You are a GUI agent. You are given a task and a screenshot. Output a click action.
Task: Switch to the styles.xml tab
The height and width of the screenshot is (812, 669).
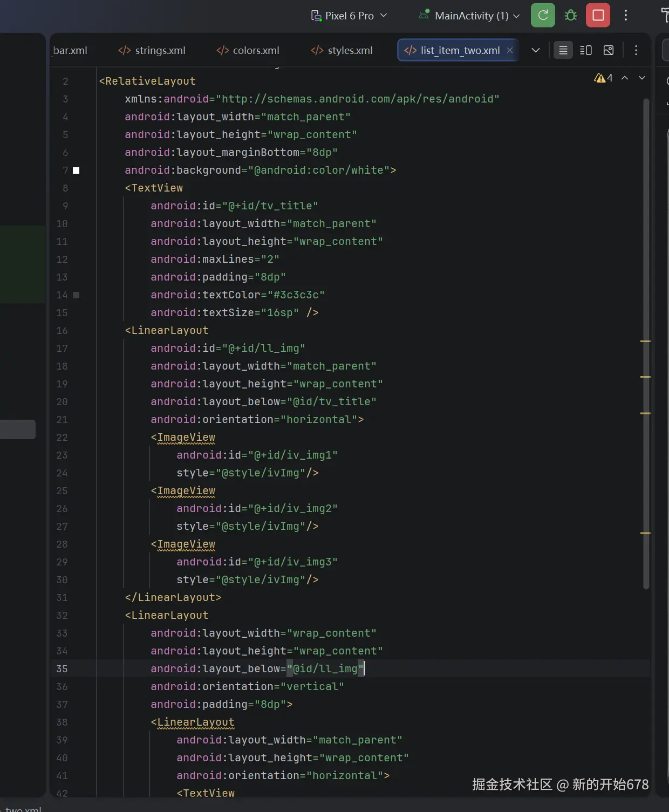(x=342, y=50)
